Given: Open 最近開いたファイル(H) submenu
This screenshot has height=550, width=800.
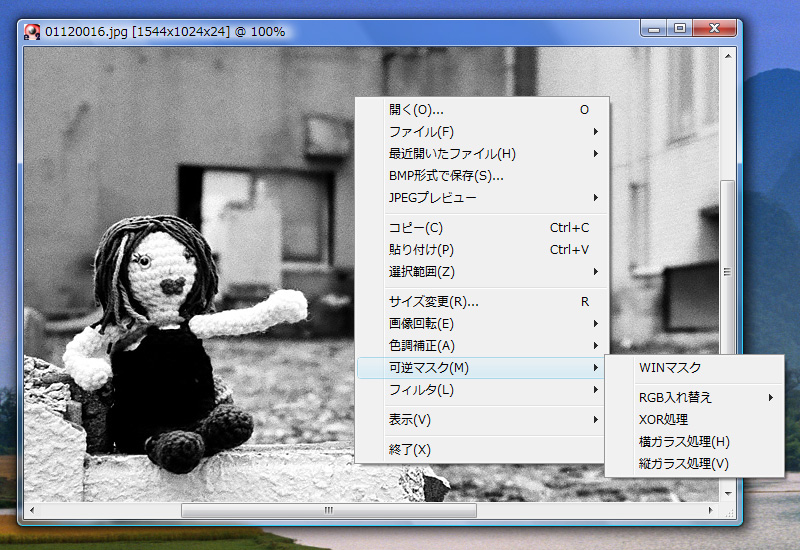Looking at the screenshot, I should pyautogui.click(x=482, y=154).
